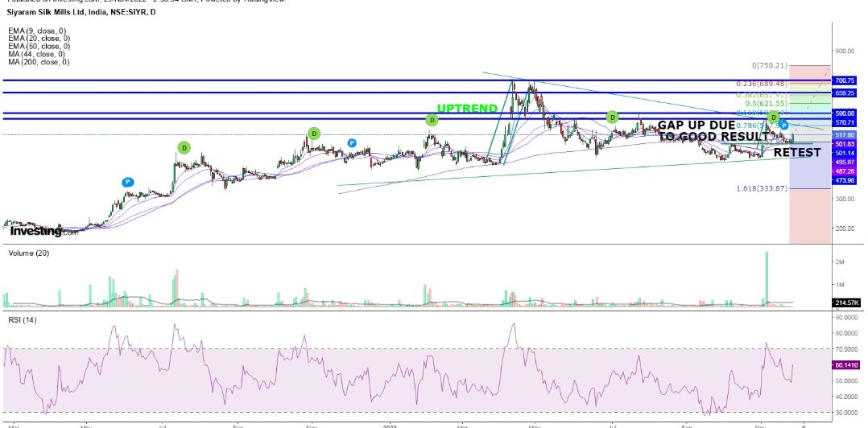
Task: Click the green D marker beside UPTREND label
Action: 432,119
